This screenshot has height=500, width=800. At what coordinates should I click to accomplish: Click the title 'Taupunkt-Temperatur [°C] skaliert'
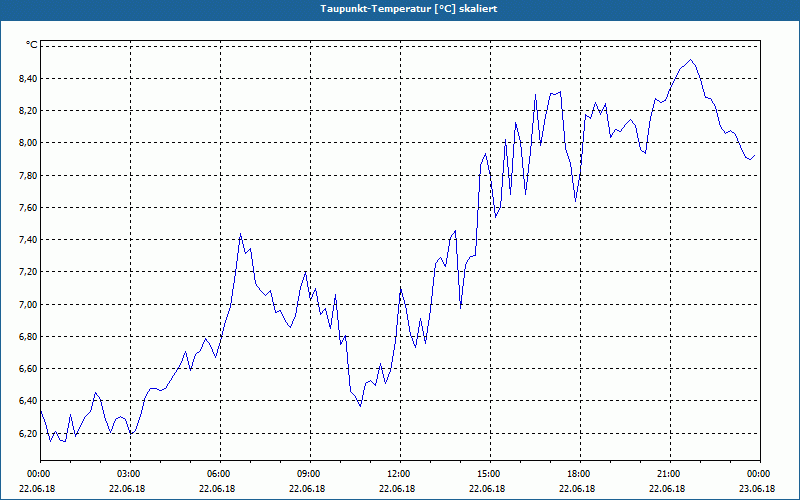pos(409,9)
